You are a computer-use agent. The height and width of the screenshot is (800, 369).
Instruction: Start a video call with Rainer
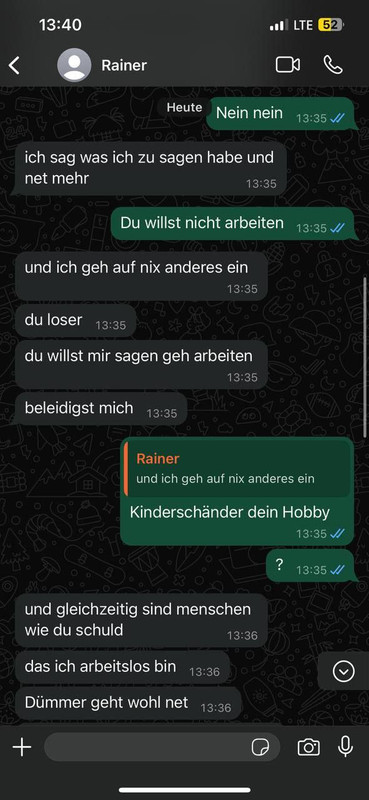click(x=288, y=65)
